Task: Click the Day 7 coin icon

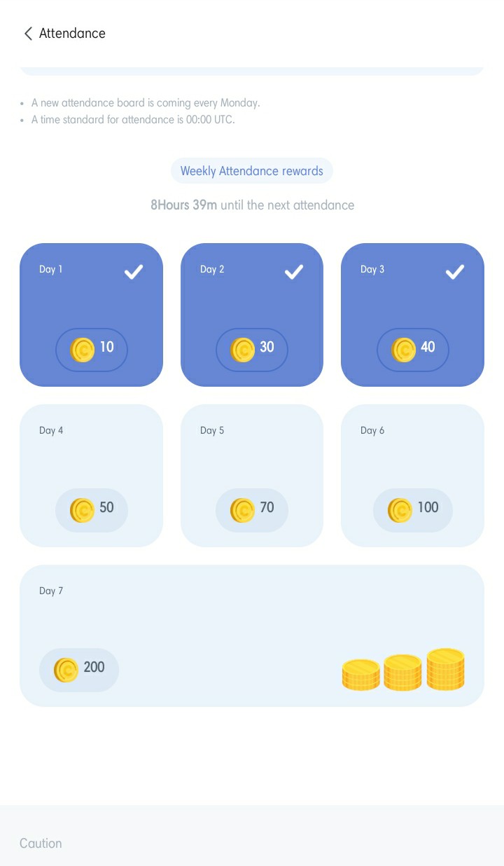Action: [66, 670]
